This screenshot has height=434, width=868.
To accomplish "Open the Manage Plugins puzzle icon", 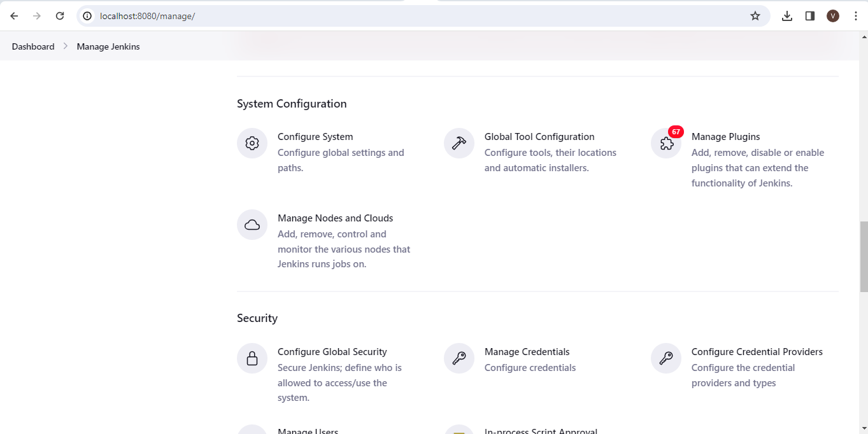I will pos(666,144).
